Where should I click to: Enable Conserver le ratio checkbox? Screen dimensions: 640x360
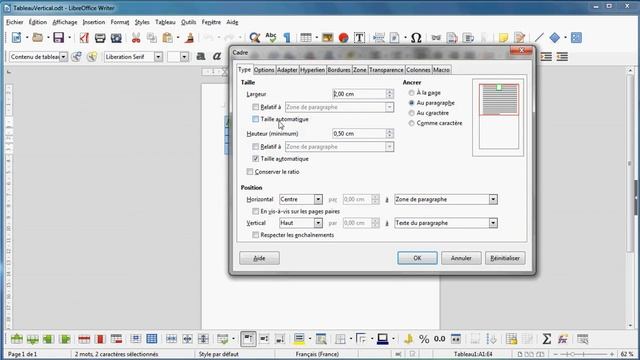(x=250, y=172)
